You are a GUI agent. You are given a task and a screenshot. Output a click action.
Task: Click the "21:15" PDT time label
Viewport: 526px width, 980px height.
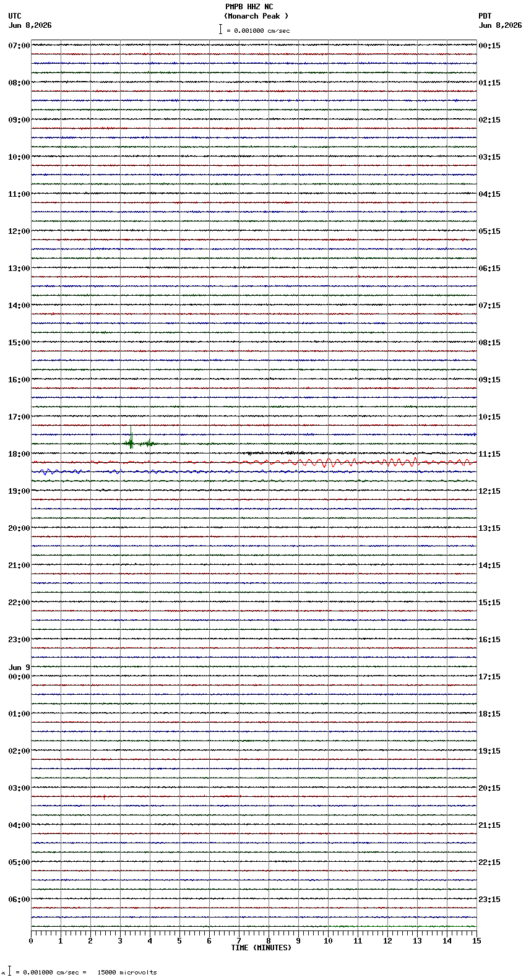(489, 825)
